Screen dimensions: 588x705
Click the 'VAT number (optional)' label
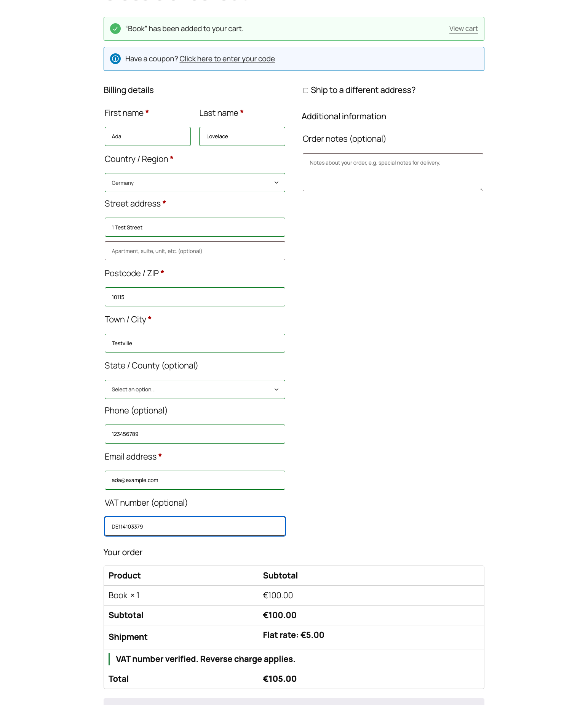pyautogui.click(x=146, y=503)
